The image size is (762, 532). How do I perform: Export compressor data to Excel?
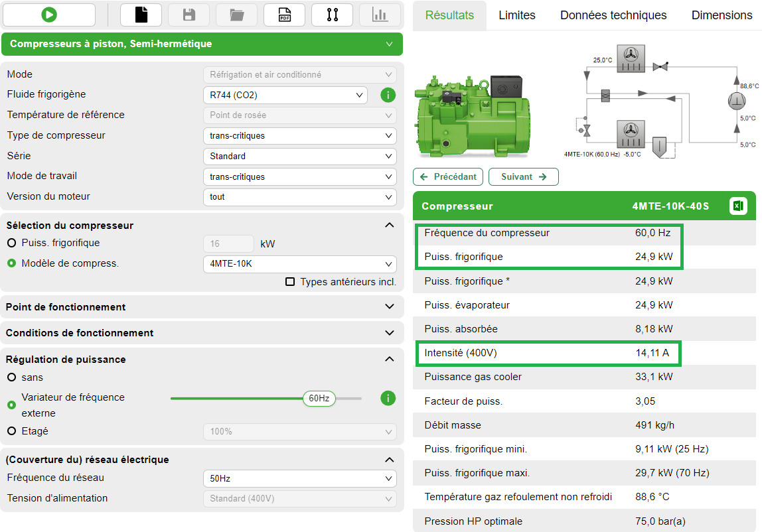click(739, 206)
